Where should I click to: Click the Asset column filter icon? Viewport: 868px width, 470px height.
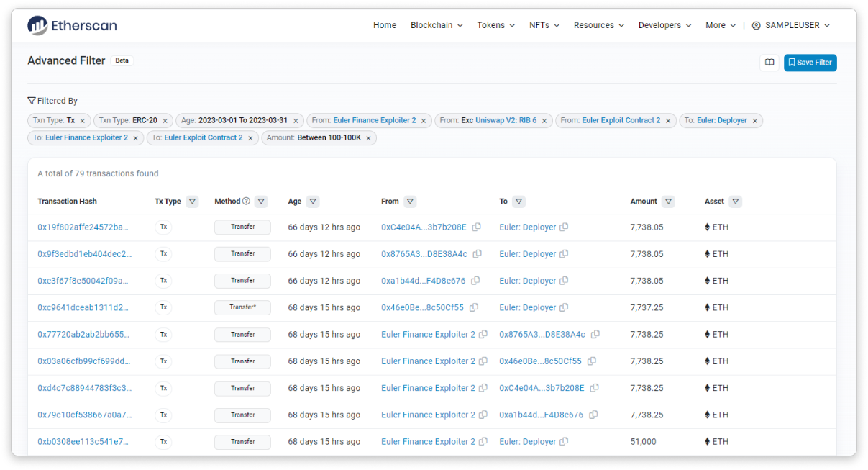(736, 202)
